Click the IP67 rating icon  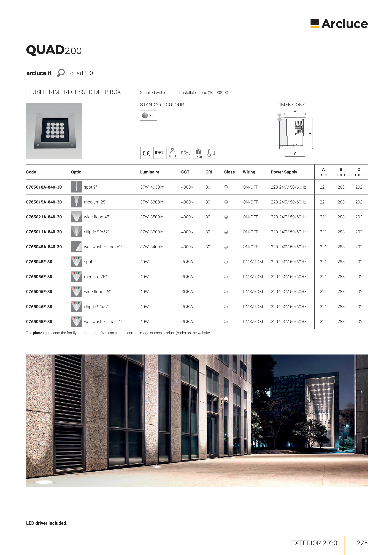[x=159, y=153]
